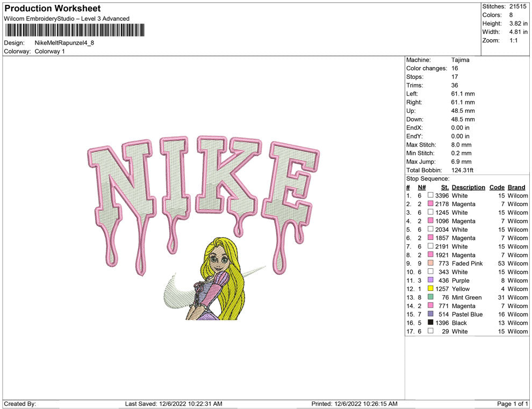Select the Purple color swatch in stop 11
Screen dimensions: 532x409
tap(430, 280)
